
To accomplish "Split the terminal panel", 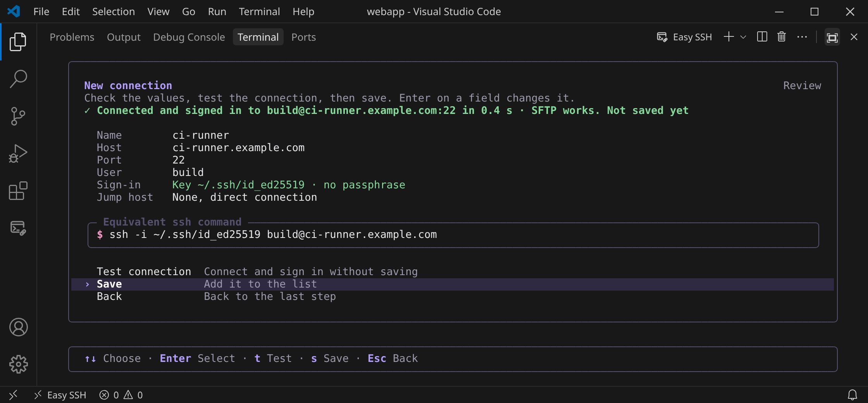I will click(x=762, y=37).
